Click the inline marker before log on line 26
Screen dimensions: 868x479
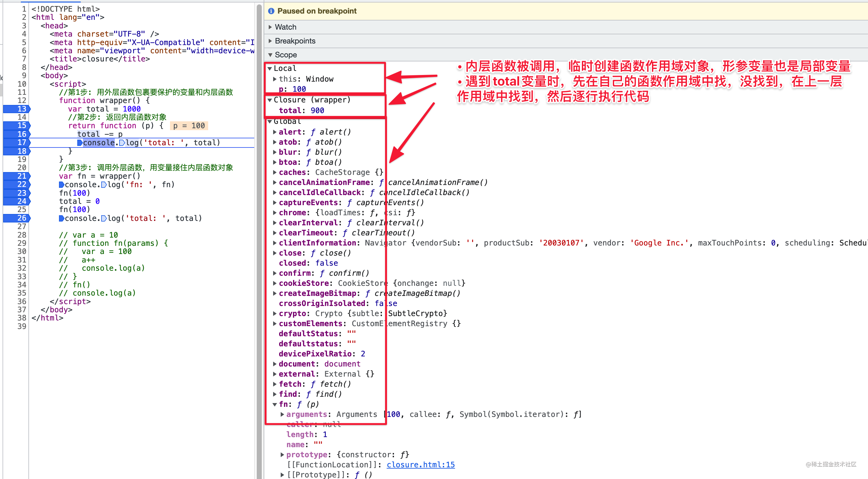pos(104,218)
